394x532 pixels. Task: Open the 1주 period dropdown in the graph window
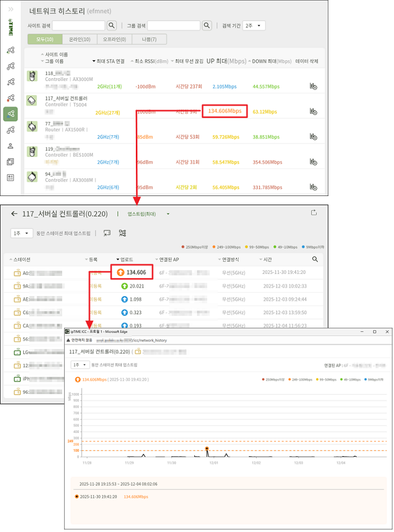79,365
